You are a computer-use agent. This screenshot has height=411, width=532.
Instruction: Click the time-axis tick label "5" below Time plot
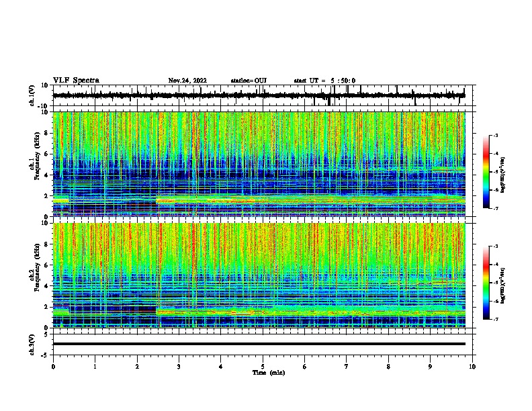[263, 367]
